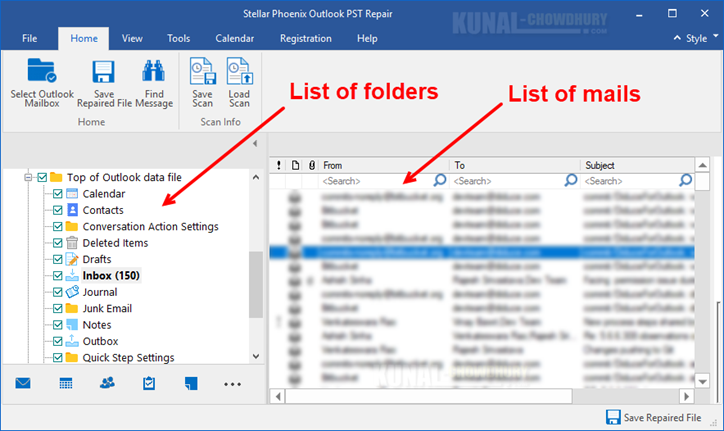Open the Find Message binoculars tool
724x431 pixels.
coord(153,72)
